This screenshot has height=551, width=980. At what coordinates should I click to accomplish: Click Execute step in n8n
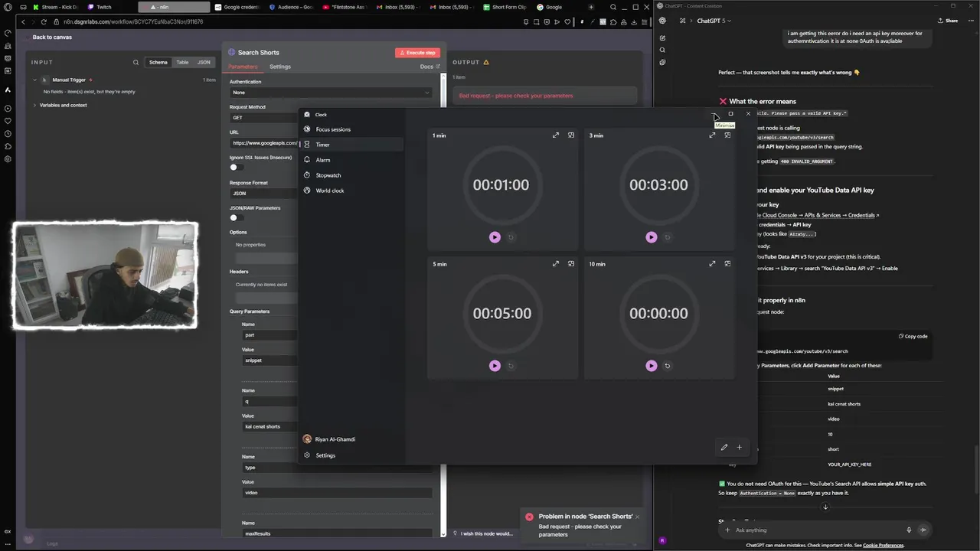pyautogui.click(x=417, y=53)
